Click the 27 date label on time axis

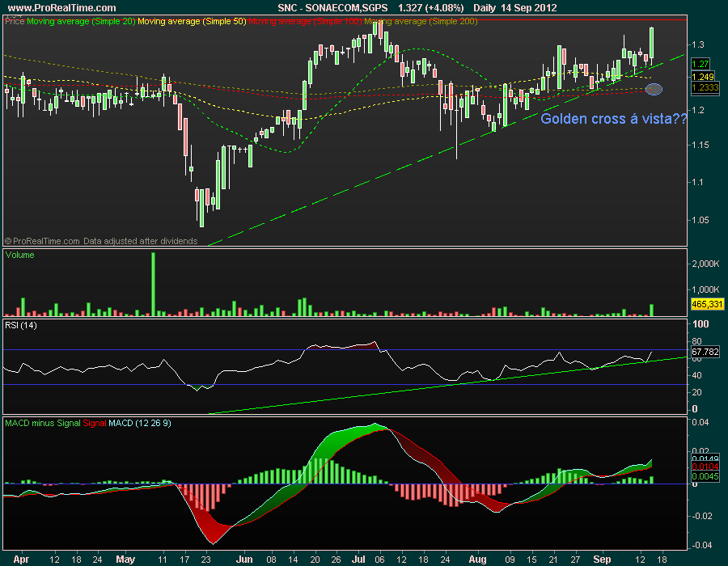[575, 560]
